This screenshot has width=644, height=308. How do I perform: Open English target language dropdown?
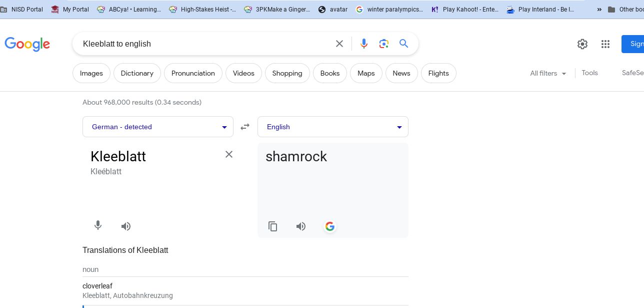pos(332,127)
